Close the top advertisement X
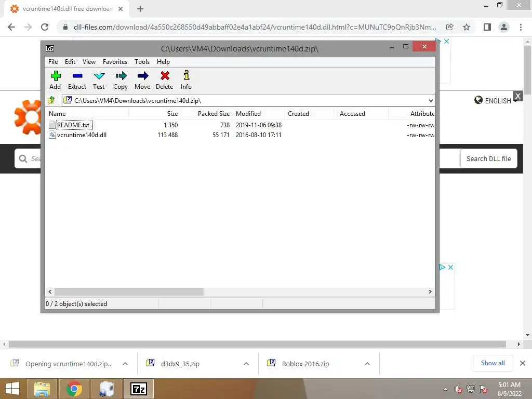Viewport: 532px width, 399px height. (x=446, y=41)
